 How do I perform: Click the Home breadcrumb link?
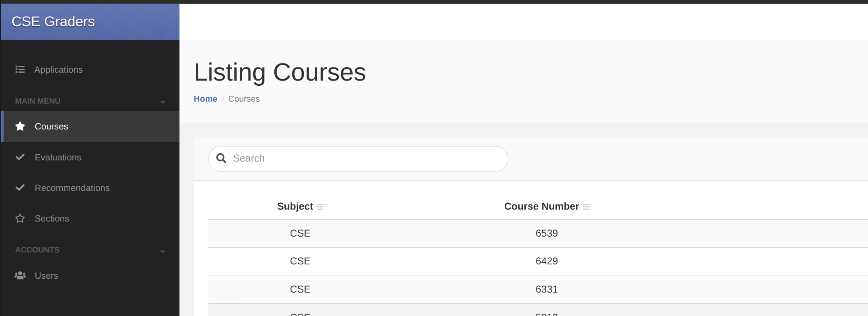point(205,98)
